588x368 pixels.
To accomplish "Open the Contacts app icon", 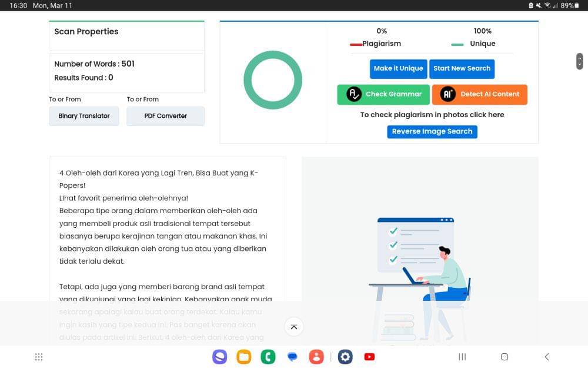I will click(316, 357).
